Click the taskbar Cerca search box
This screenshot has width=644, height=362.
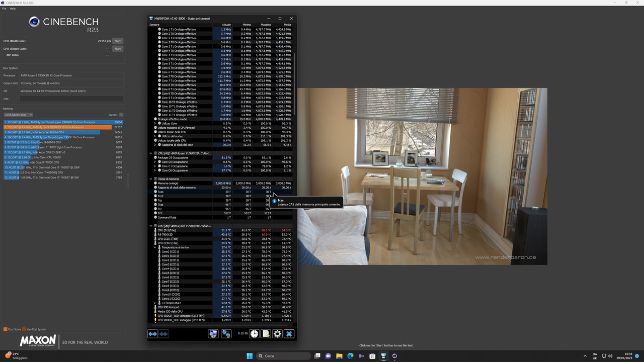pos(283,356)
